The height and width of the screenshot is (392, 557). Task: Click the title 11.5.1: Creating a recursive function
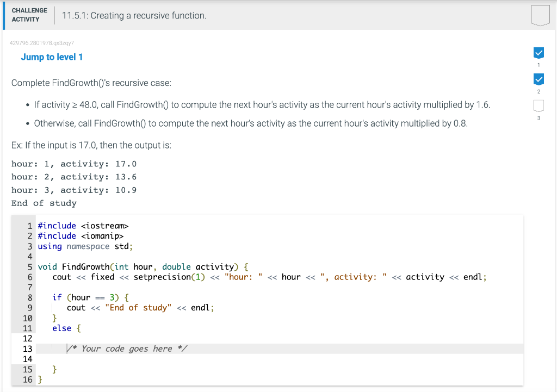(134, 16)
